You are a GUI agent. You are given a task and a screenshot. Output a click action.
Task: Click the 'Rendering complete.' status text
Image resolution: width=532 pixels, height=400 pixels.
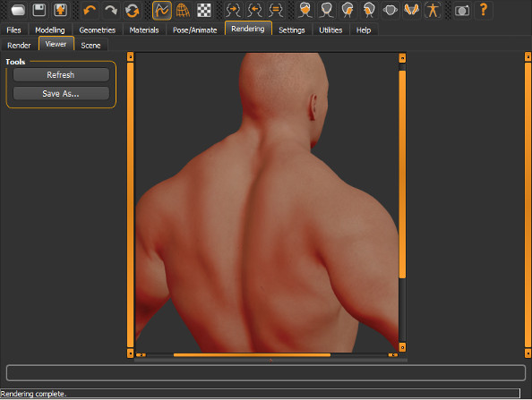(33, 394)
